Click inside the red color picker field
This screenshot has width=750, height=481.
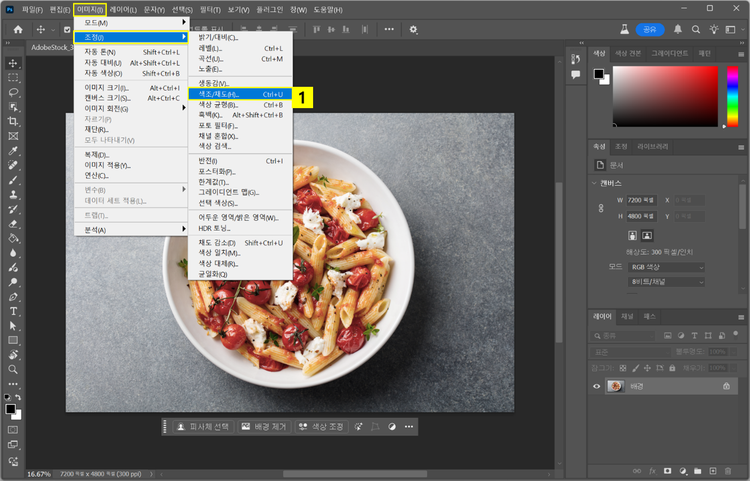(665, 96)
